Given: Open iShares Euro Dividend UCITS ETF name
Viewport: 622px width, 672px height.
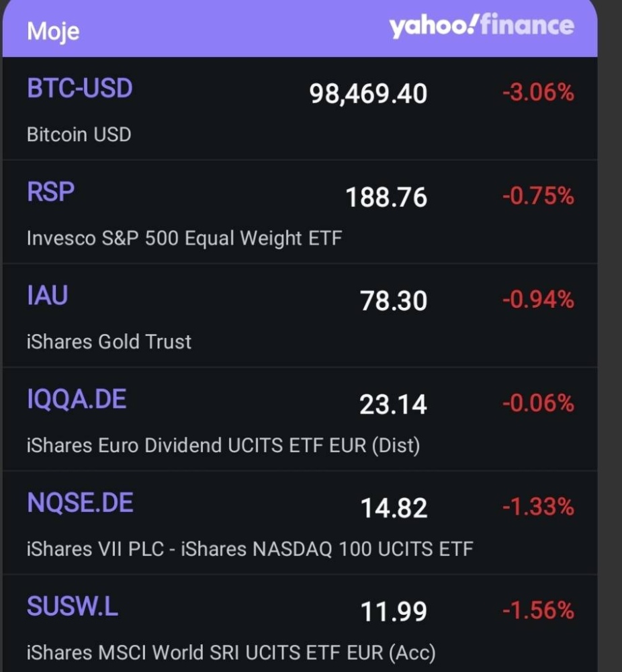Looking at the screenshot, I should (x=223, y=445).
